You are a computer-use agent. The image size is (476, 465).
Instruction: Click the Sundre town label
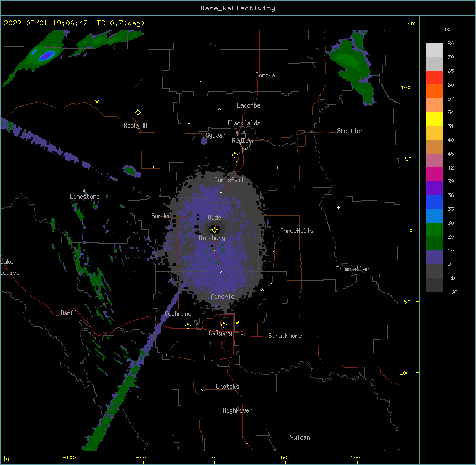tap(161, 216)
